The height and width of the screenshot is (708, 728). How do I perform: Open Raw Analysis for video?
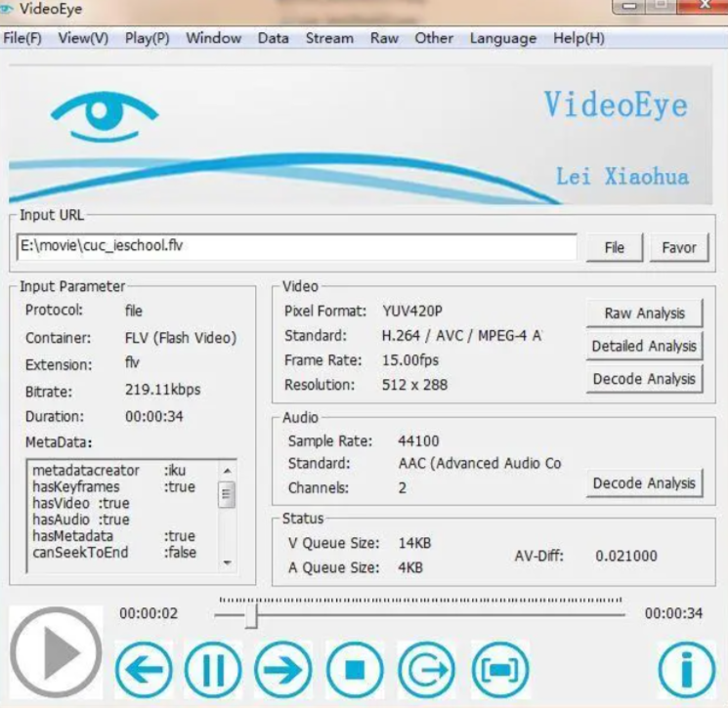click(x=644, y=313)
